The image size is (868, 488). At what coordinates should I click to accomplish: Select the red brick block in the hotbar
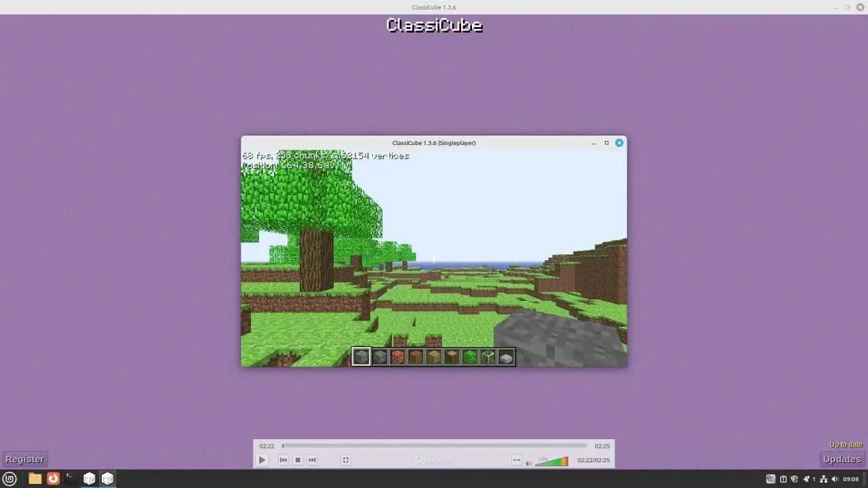click(x=398, y=357)
